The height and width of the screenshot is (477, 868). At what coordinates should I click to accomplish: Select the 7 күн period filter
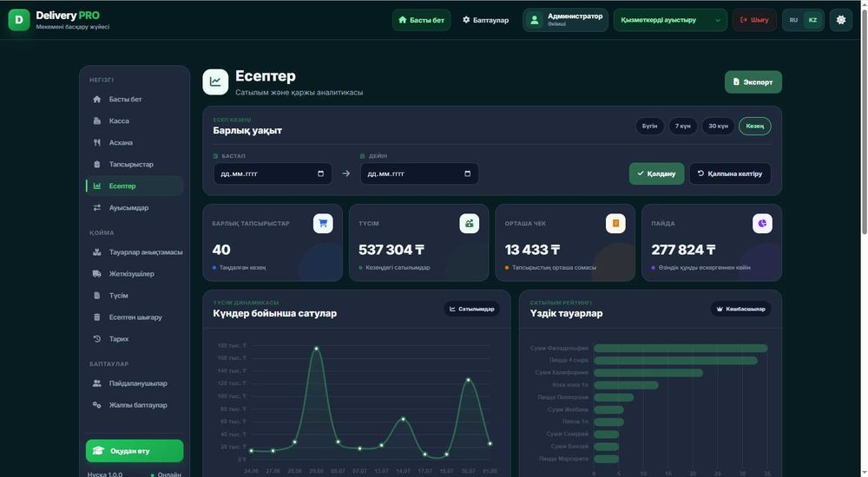[682, 126]
